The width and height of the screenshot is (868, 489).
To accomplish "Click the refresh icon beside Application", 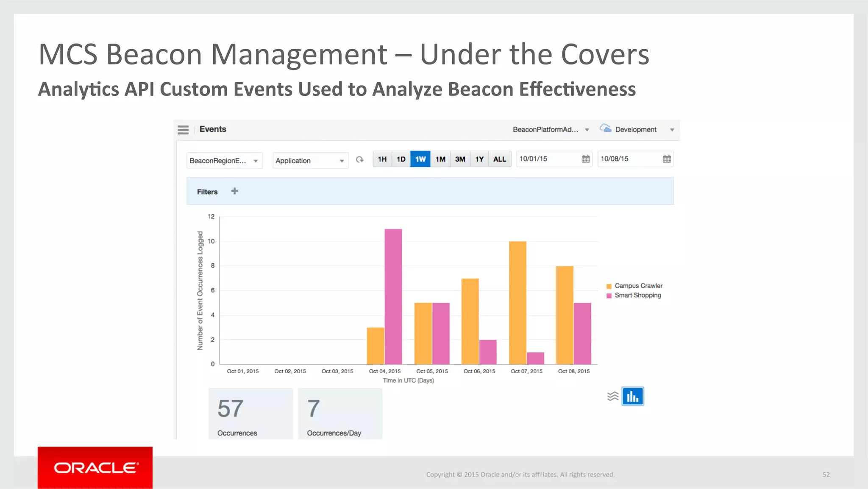I will (x=360, y=159).
